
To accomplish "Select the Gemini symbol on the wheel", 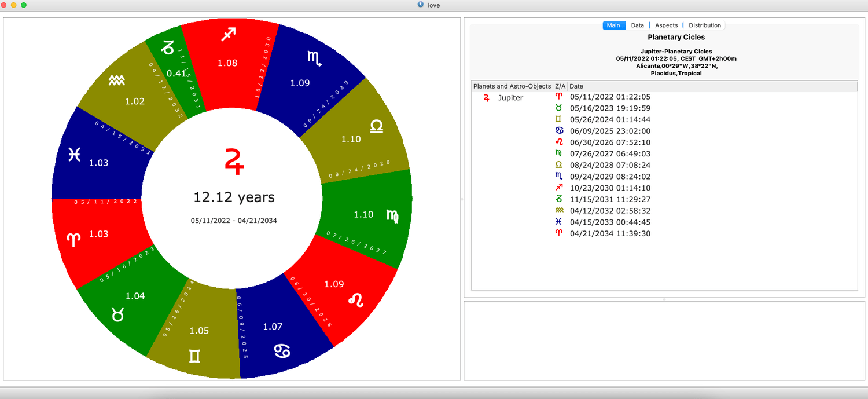I will (x=194, y=356).
